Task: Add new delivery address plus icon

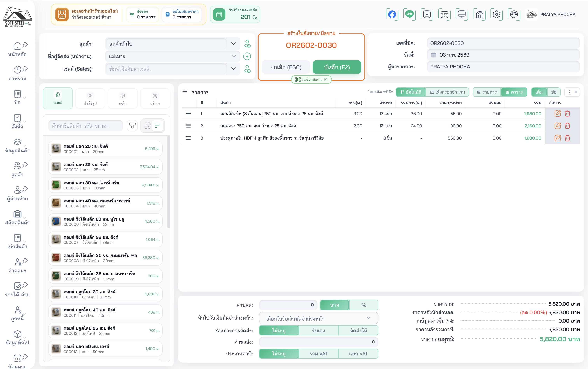Action: pyautogui.click(x=247, y=56)
